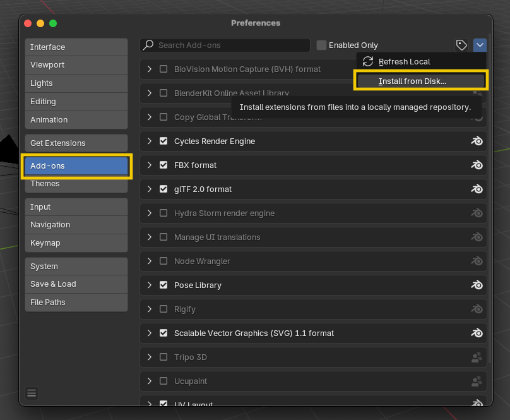The height and width of the screenshot is (420, 510).
Task: Expand BlenderKit Online Asset Library details
Action: pyautogui.click(x=150, y=93)
